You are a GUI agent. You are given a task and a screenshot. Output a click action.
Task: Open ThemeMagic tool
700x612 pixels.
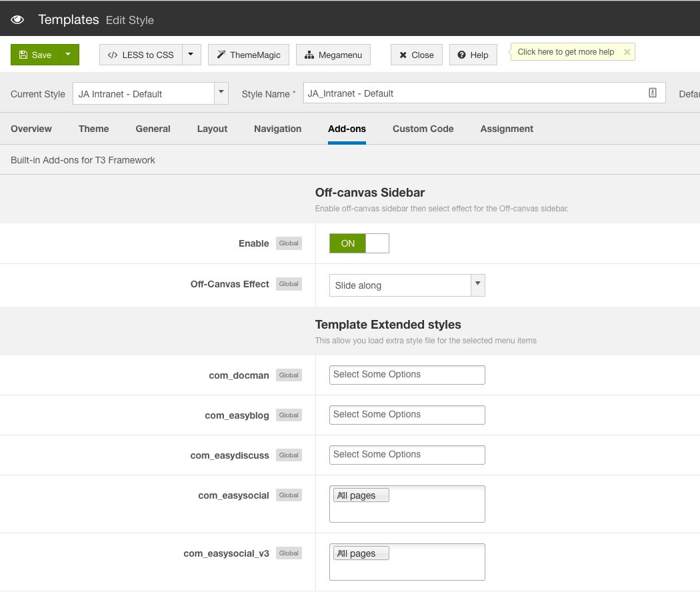click(248, 55)
